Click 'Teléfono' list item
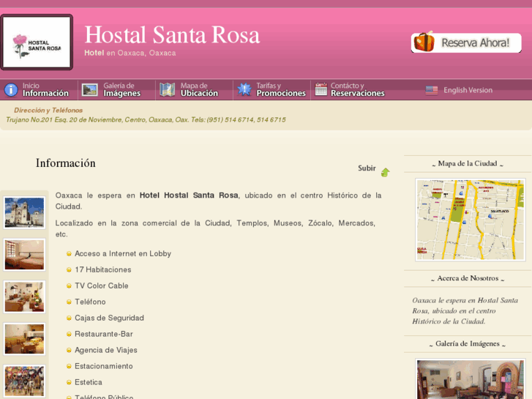Image resolution: width=532 pixels, height=399 pixels. [x=90, y=302]
